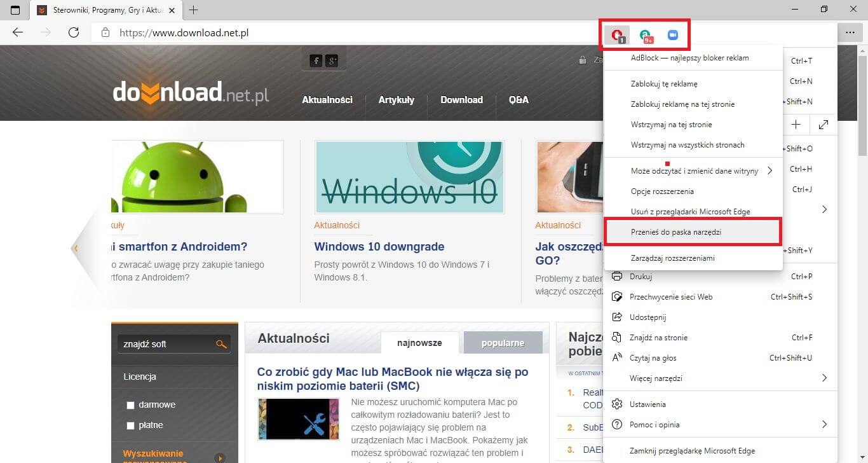Screen dimensions: 868x463
Task: Click the read aloud icon
Action: [616, 358]
